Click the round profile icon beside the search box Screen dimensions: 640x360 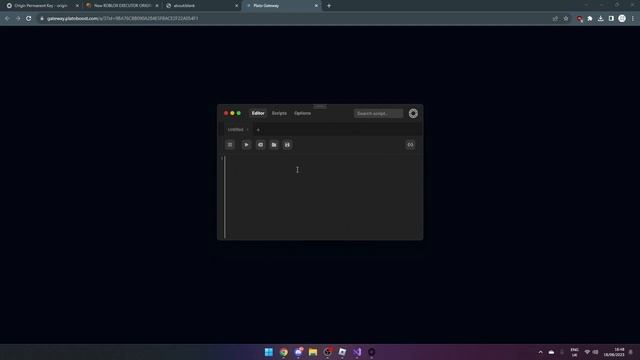click(413, 113)
